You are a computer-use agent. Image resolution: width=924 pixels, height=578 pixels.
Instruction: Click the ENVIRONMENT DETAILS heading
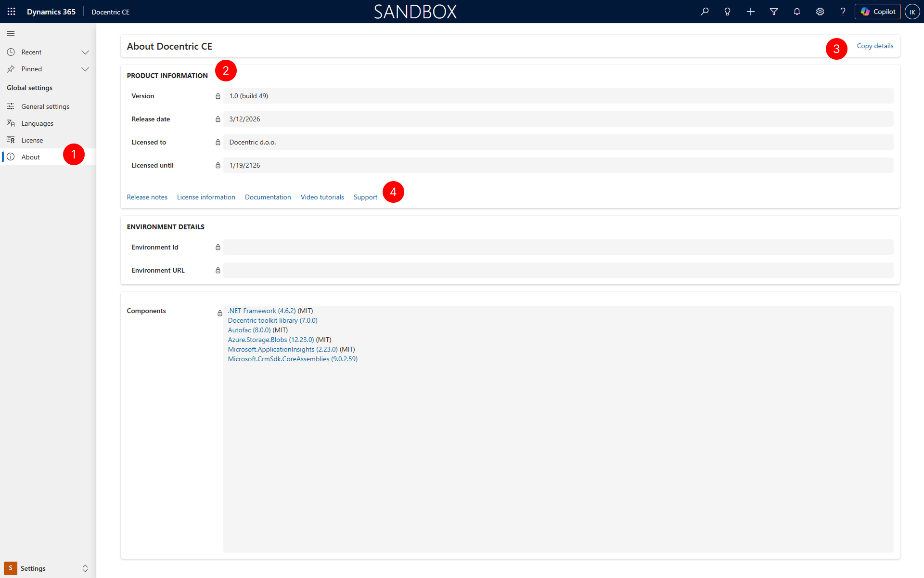(x=166, y=227)
